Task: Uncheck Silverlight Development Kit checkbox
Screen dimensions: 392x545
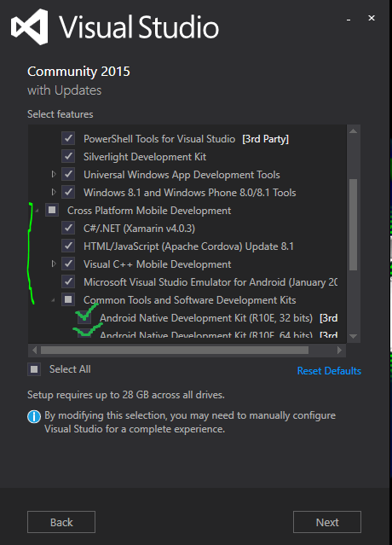Action: [x=68, y=156]
